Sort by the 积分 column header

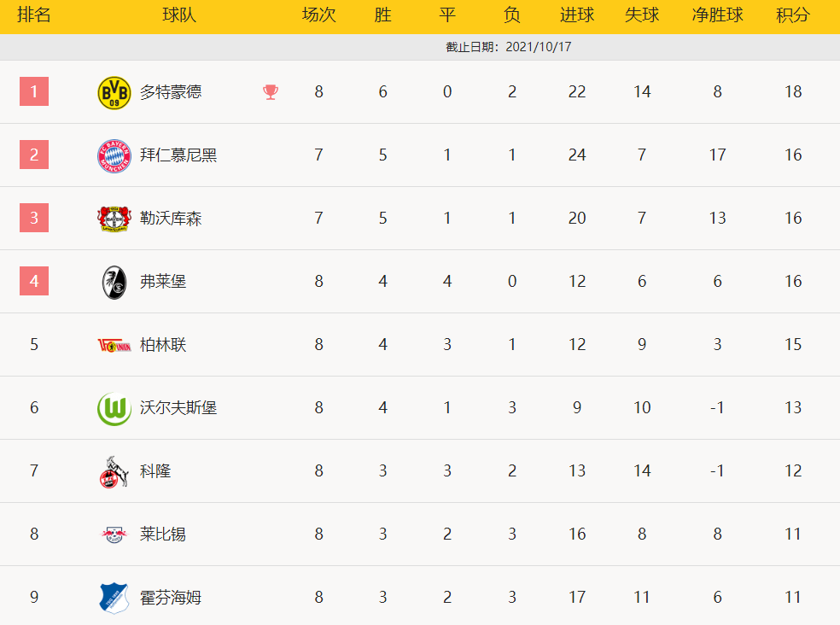(x=793, y=15)
